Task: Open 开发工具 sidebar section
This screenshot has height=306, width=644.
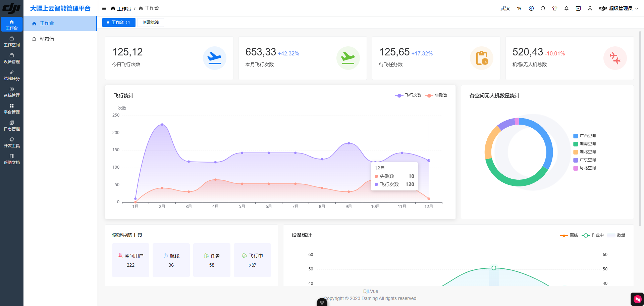Action: (12, 142)
